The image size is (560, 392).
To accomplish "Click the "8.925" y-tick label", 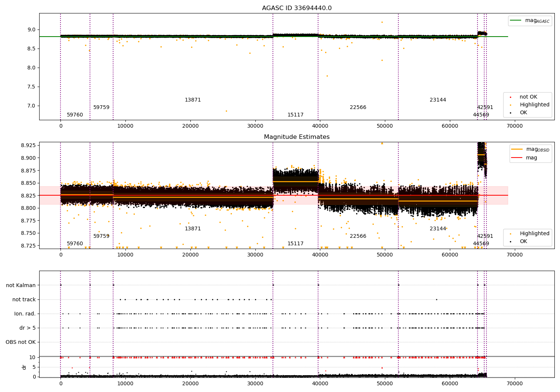I will pos(28,145).
